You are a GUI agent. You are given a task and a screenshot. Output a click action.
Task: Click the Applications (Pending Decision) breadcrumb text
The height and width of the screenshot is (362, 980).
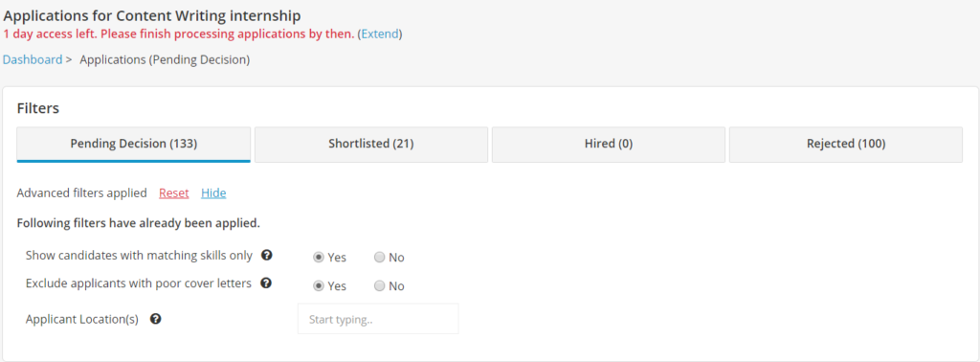165,60
